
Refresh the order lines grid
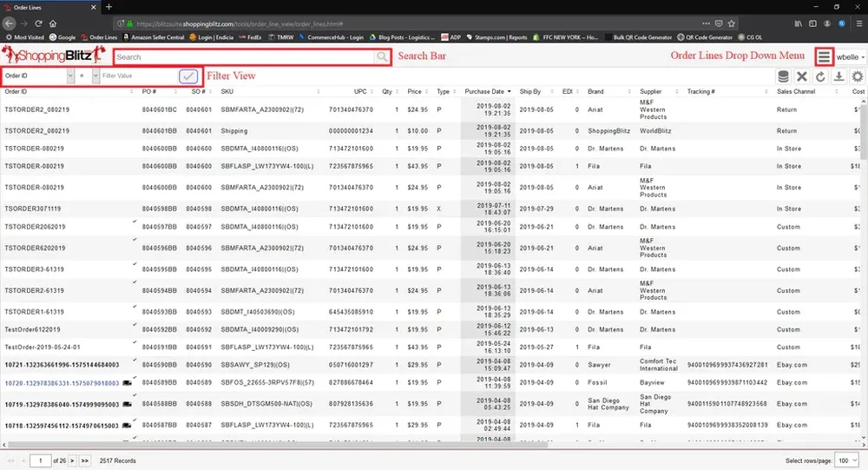820,76
